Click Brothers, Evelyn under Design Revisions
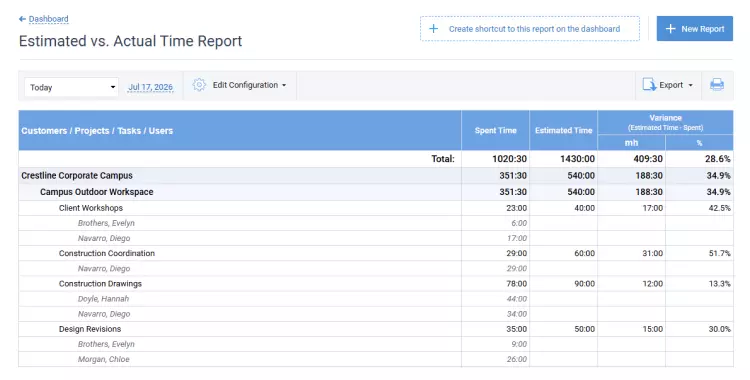Image resolution: width=750 pixels, height=380 pixels. pos(375,344)
